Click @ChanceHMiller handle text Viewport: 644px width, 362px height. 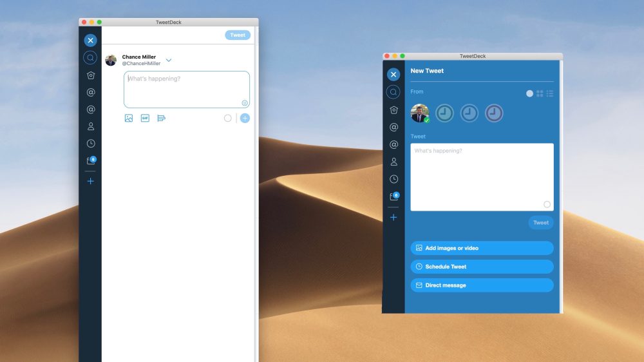coord(141,63)
